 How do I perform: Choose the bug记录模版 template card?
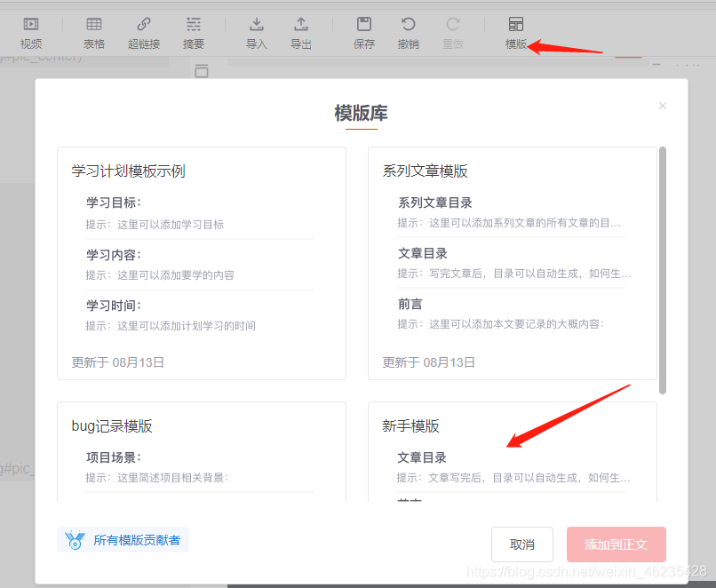[202, 452]
